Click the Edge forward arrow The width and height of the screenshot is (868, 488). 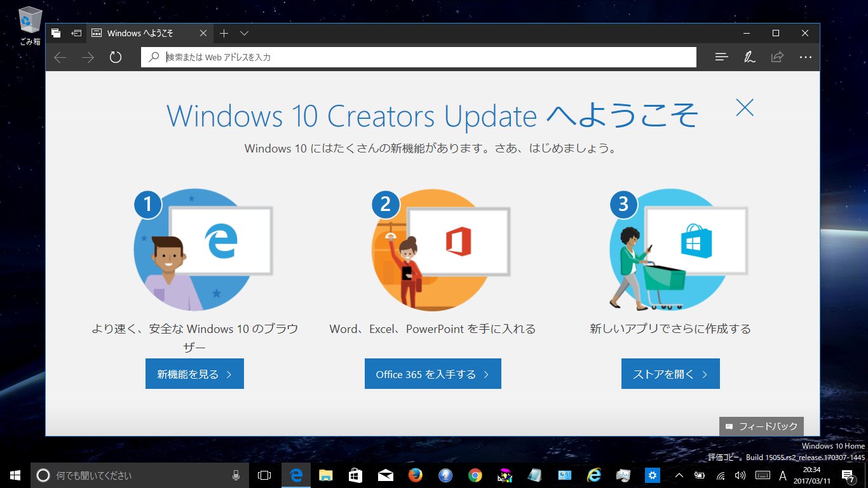coord(88,57)
